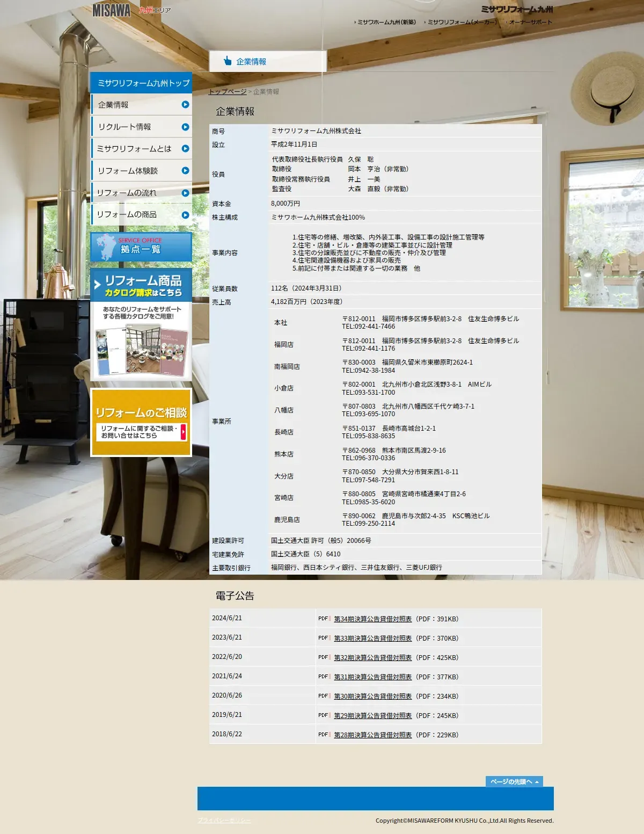Click 大分店 office name
Screen dimensions: 644x834
pos(284,476)
